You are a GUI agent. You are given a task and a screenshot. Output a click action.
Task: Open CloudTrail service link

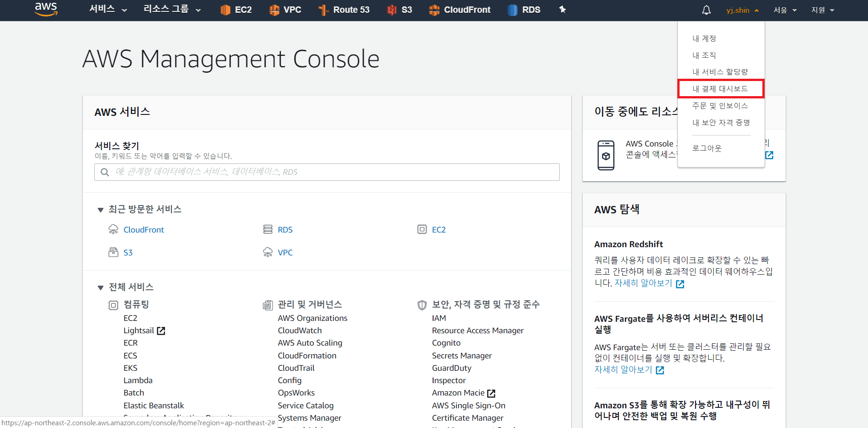pyautogui.click(x=296, y=368)
